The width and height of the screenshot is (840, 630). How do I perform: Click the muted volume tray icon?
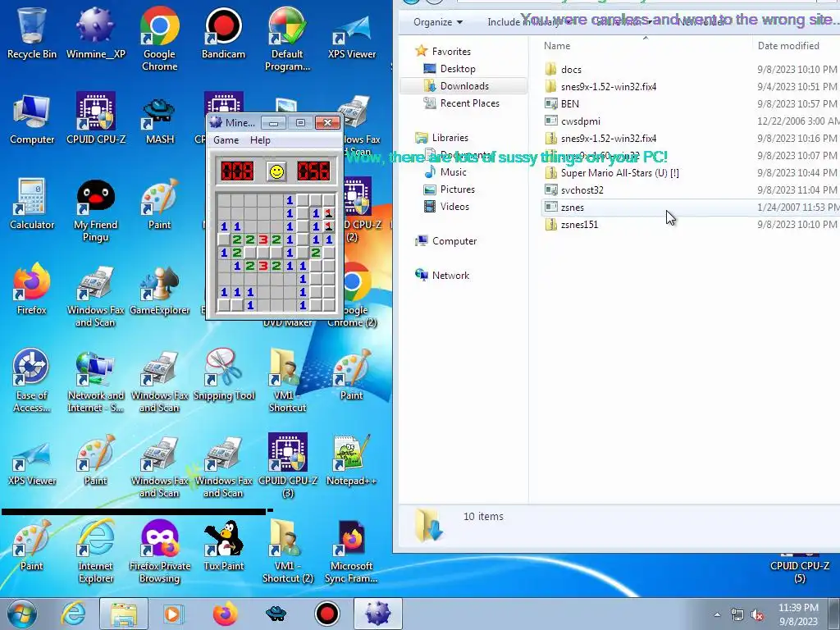click(757, 614)
